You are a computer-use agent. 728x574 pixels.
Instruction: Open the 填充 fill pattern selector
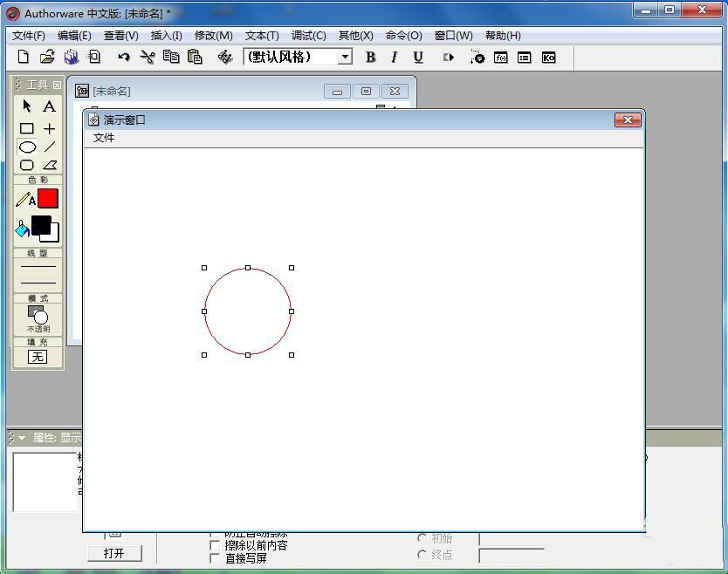[37, 358]
